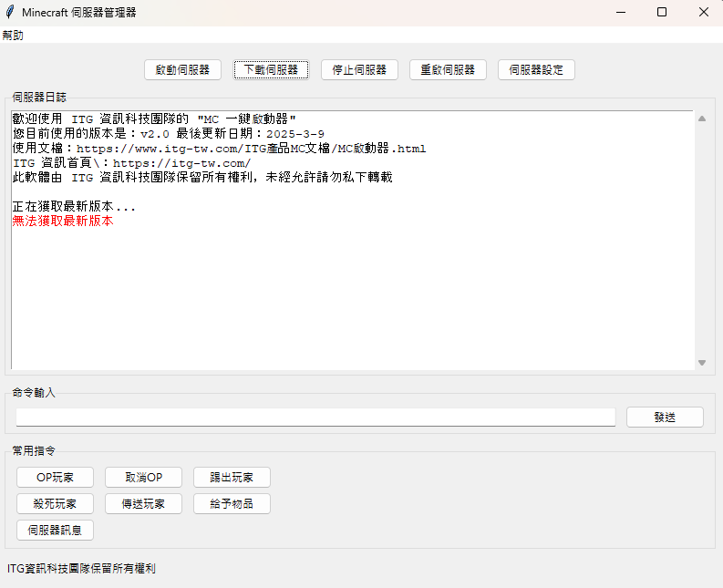Open 伺服器設定 server settings
Image resolution: width=723 pixels, height=588 pixels.
click(536, 70)
